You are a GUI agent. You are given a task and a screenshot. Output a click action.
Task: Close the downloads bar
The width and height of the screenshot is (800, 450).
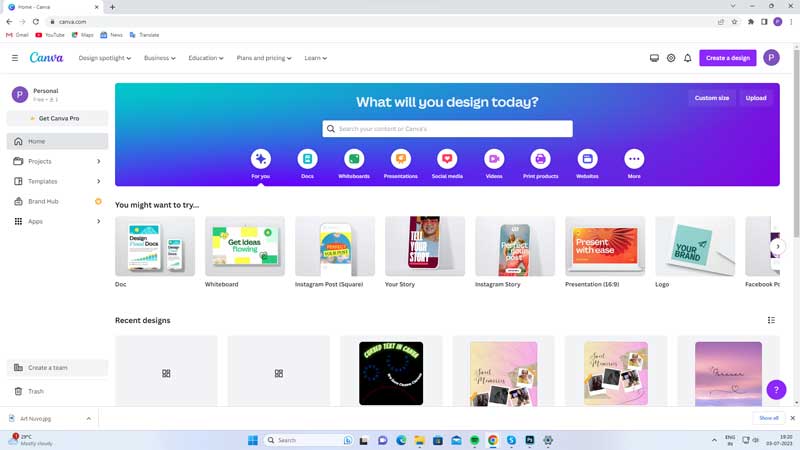tap(792, 418)
